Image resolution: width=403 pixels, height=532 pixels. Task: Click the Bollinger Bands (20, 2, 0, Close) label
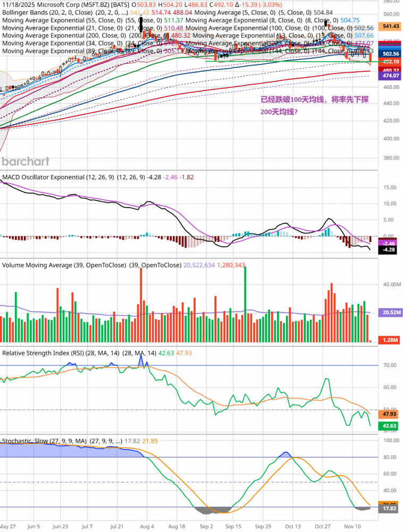coord(47,13)
